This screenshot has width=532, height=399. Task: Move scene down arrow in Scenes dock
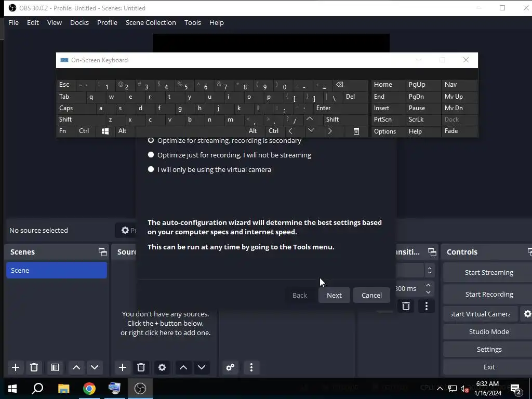coord(95,367)
